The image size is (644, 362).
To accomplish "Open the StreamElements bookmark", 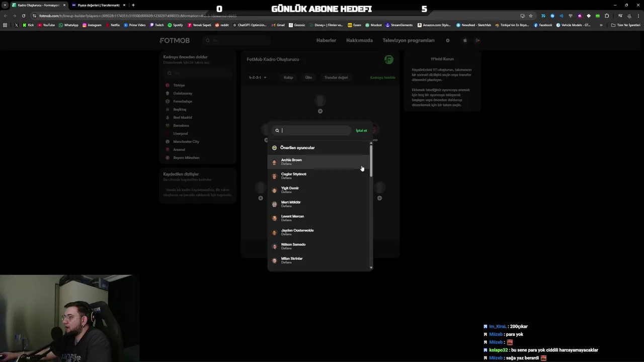I will pos(399,25).
